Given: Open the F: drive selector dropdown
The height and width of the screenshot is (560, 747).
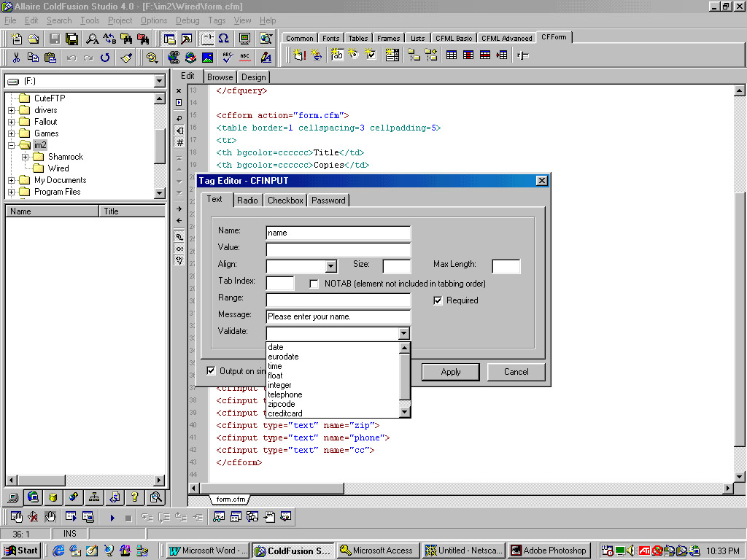Looking at the screenshot, I should click(x=160, y=82).
